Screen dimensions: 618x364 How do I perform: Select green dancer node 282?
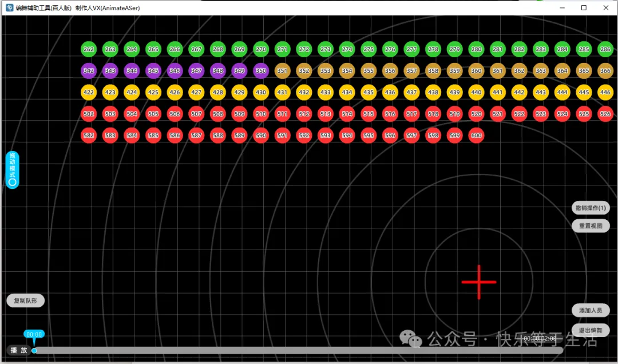(519, 49)
